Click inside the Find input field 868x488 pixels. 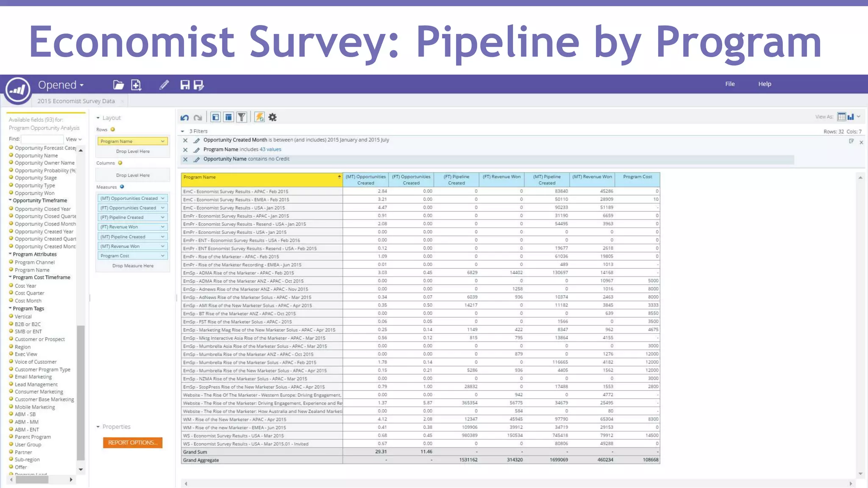pos(42,139)
